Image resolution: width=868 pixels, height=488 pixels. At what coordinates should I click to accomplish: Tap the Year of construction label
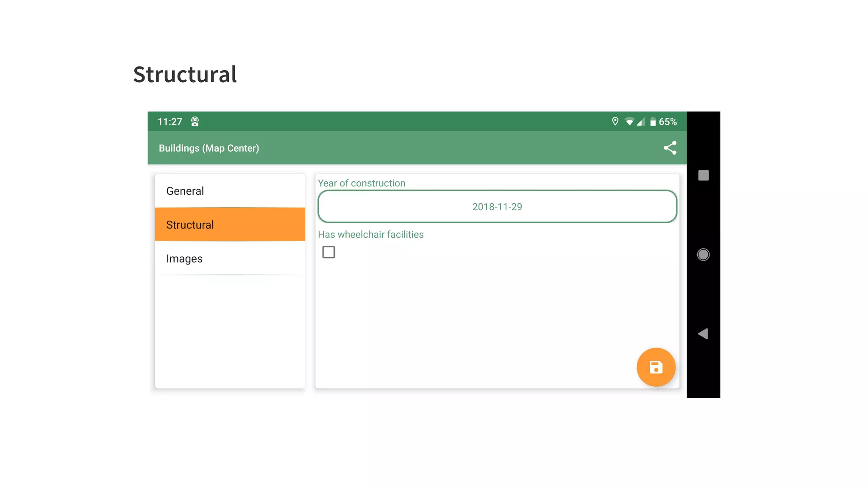(361, 183)
